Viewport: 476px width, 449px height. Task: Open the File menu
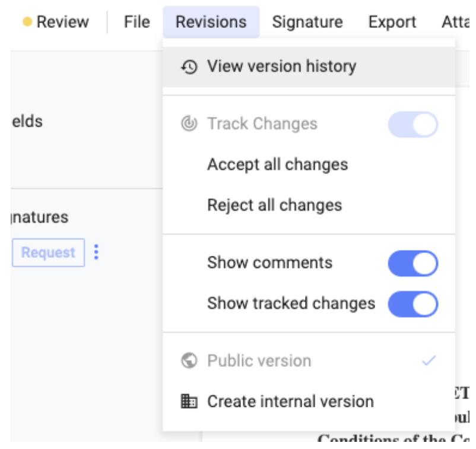pyautogui.click(x=137, y=23)
